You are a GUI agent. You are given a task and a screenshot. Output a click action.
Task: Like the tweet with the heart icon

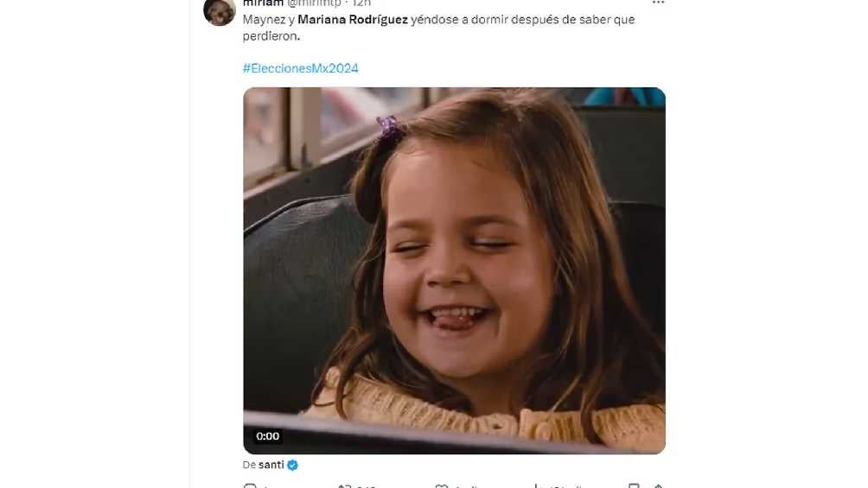[x=442, y=485]
